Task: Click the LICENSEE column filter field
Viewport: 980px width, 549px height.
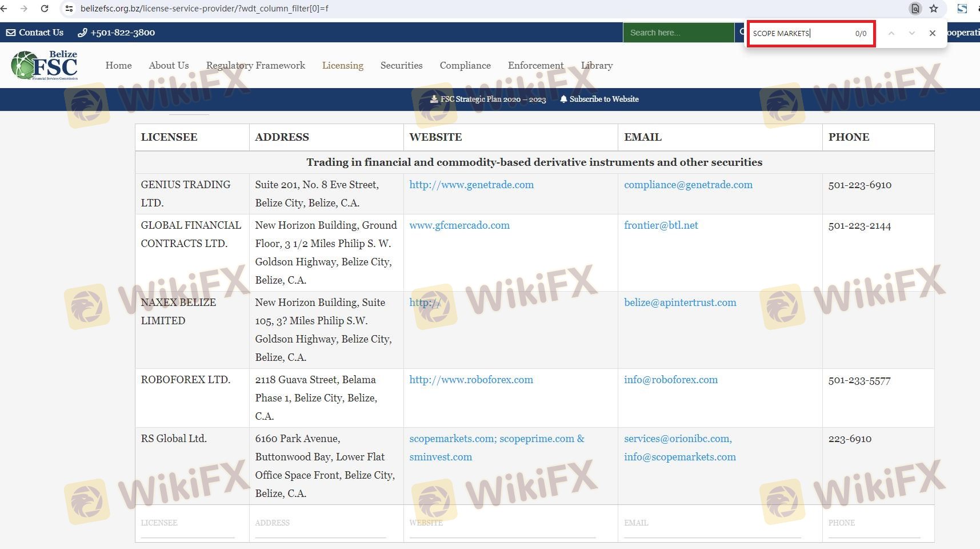Action: (187, 523)
